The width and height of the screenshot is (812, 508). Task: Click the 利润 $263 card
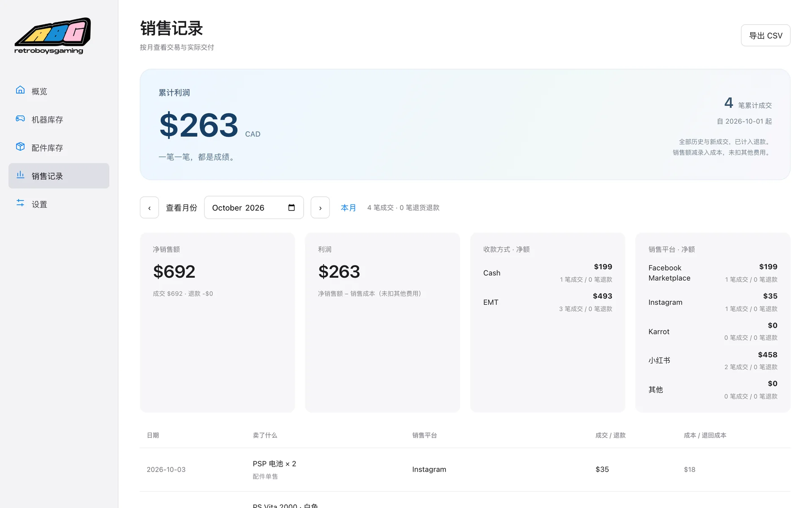pos(382,323)
